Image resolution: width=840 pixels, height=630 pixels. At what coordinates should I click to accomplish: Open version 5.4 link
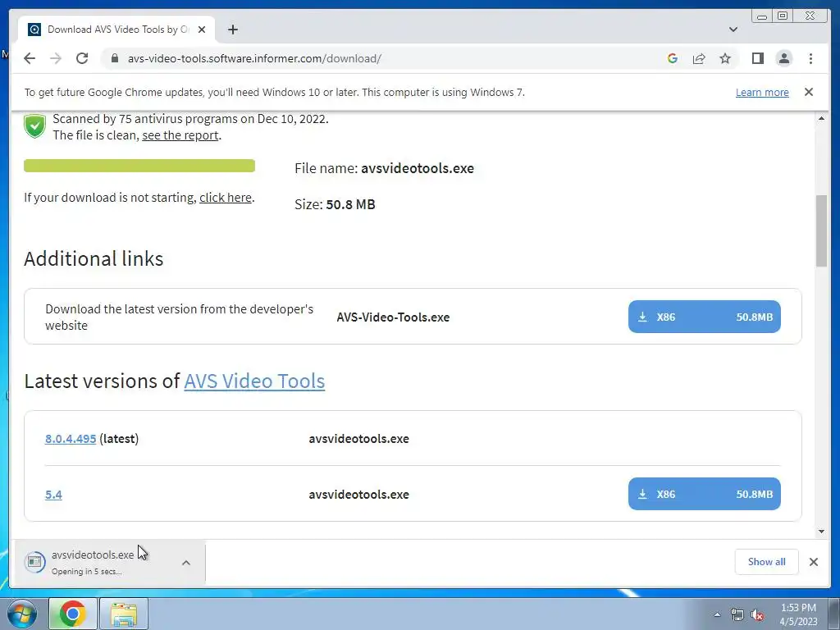(x=53, y=495)
